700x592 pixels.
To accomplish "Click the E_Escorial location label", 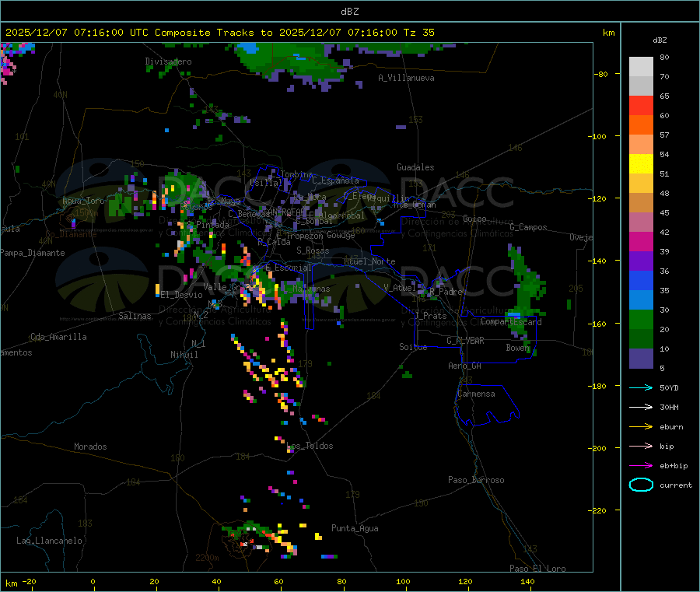I will pyautogui.click(x=289, y=268).
